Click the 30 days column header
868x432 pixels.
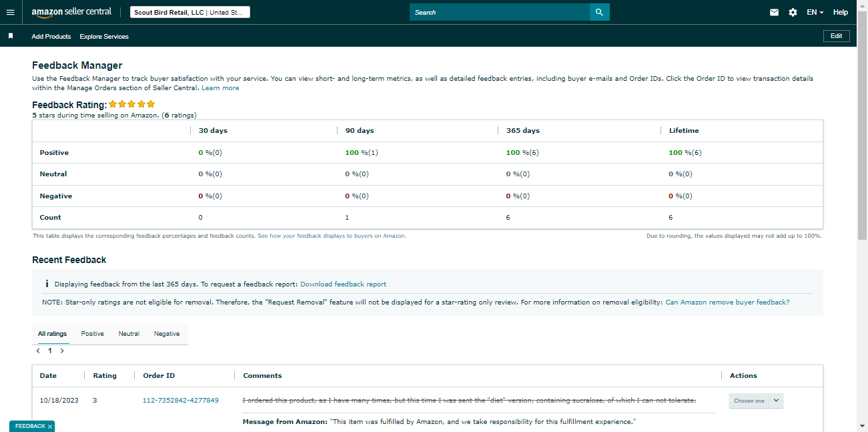(x=213, y=131)
